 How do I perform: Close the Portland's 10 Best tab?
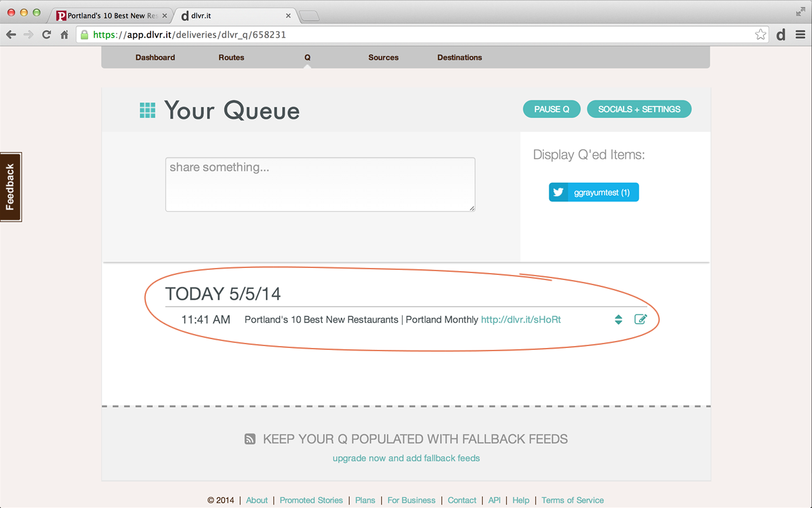point(165,15)
